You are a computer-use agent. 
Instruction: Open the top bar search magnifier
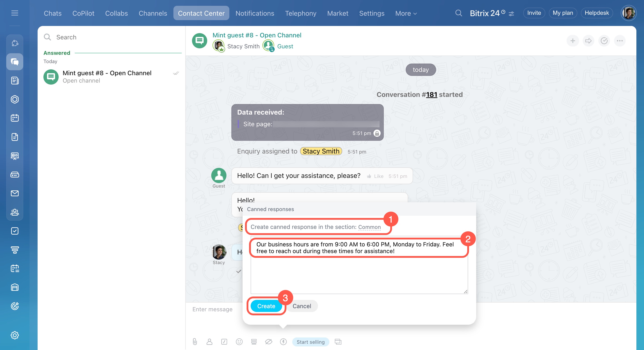click(458, 13)
